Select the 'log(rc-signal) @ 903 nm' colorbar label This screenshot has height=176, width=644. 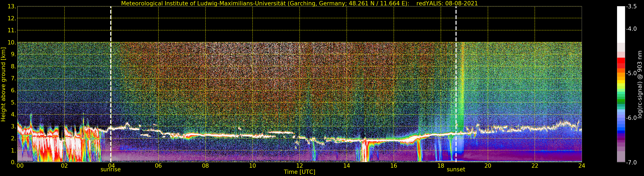tap(640, 84)
